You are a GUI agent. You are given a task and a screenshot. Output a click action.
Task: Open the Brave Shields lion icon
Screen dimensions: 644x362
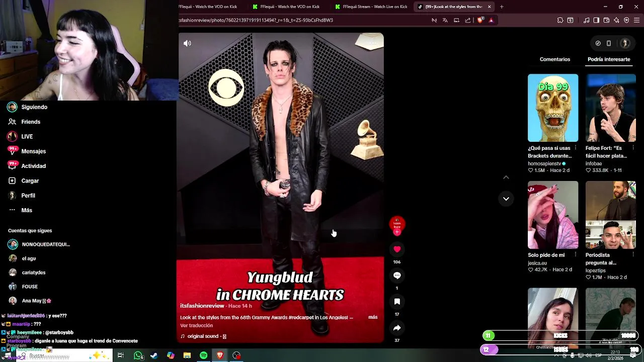[x=480, y=20]
